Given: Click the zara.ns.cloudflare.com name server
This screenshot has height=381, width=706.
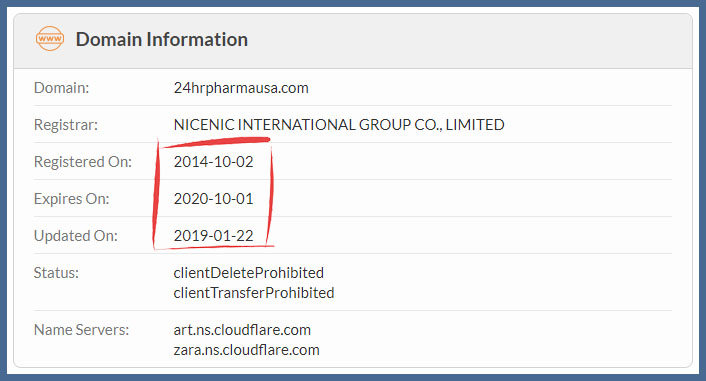Looking at the screenshot, I should [247, 350].
